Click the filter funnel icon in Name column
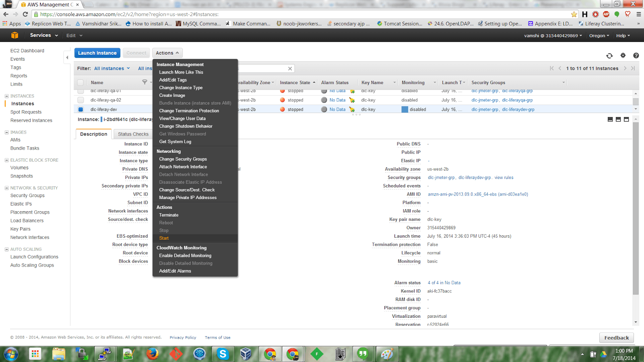Image resolution: width=644 pixels, height=362 pixels. coord(145,82)
